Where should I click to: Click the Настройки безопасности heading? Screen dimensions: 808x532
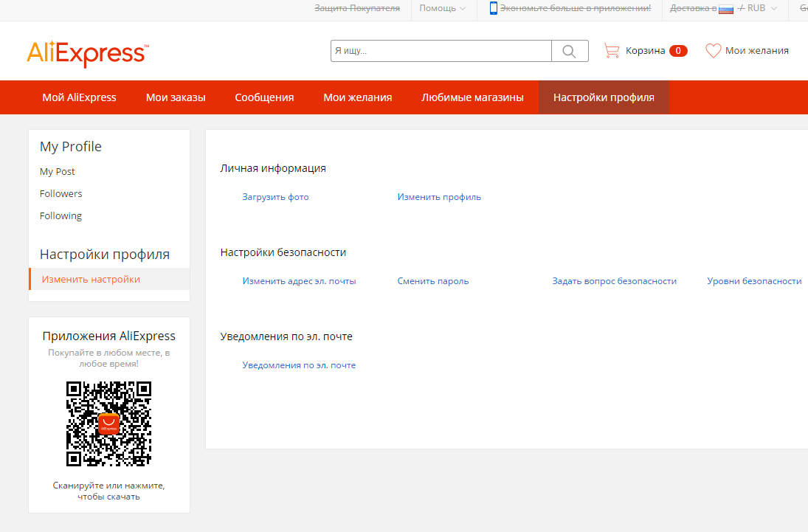[x=283, y=252]
